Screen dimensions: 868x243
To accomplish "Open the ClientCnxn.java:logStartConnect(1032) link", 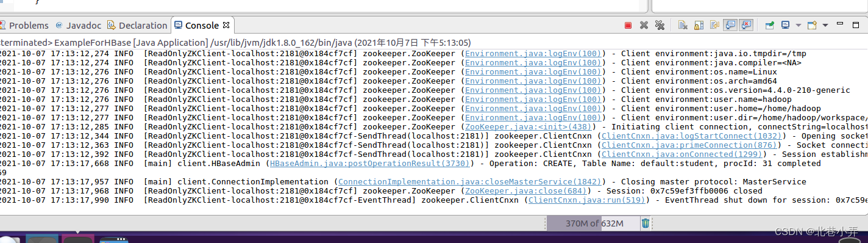I will click(692, 136).
